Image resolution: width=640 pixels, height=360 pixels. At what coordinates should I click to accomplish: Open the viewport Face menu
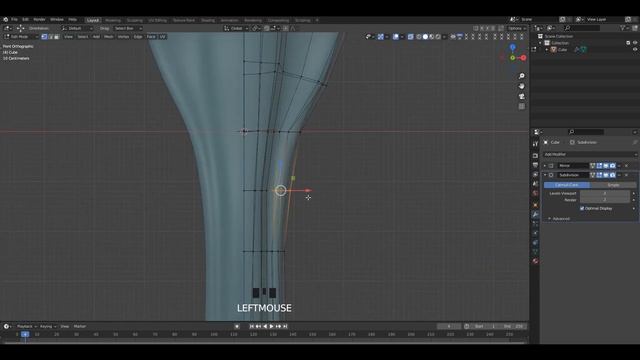151,37
